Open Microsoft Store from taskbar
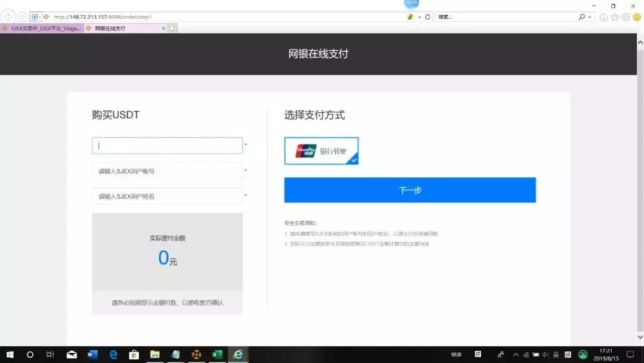The height and width of the screenshot is (363, 644). [x=134, y=355]
